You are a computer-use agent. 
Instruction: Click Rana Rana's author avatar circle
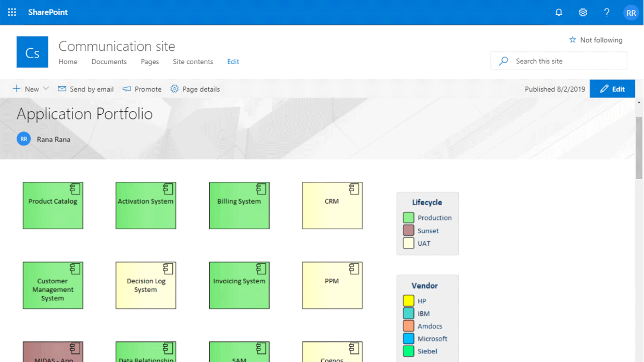coord(23,139)
